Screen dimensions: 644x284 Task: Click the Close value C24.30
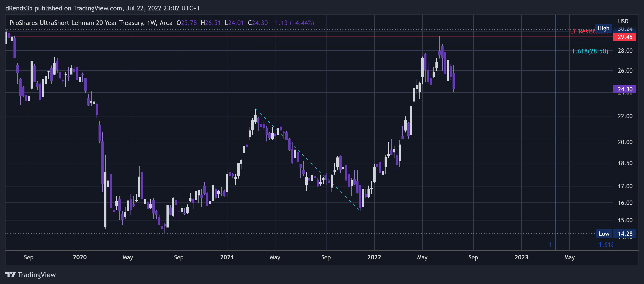pos(258,23)
